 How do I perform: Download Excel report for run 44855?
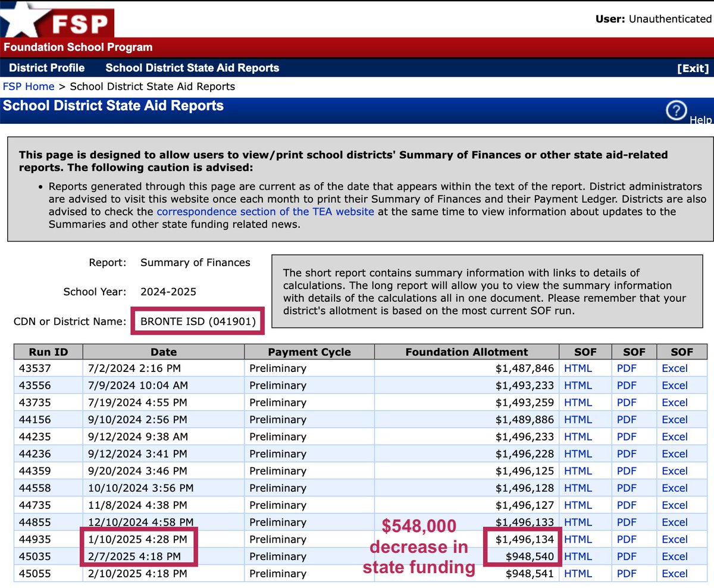tap(675, 523)
